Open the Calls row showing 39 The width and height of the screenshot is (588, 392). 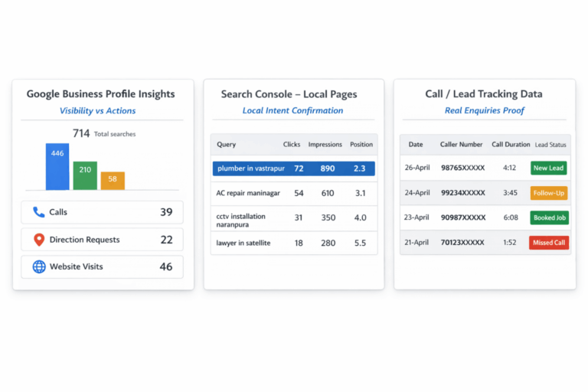[x=102, y=212]
